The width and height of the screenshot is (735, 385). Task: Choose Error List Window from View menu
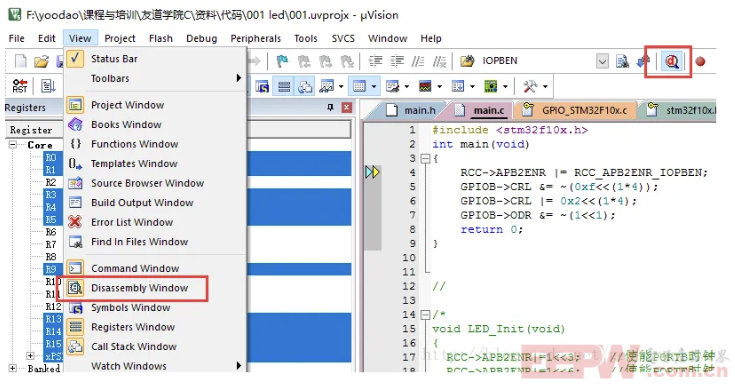155,222
